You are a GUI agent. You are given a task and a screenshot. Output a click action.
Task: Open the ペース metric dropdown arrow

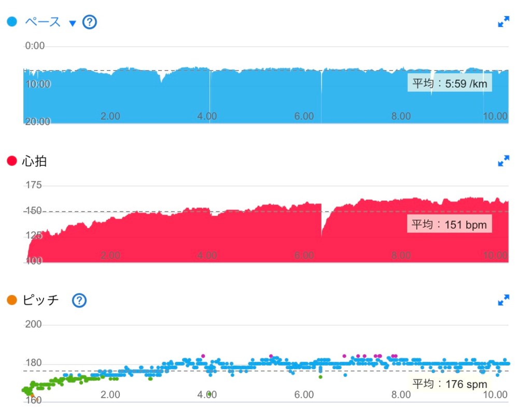click(x=73, y=23)
